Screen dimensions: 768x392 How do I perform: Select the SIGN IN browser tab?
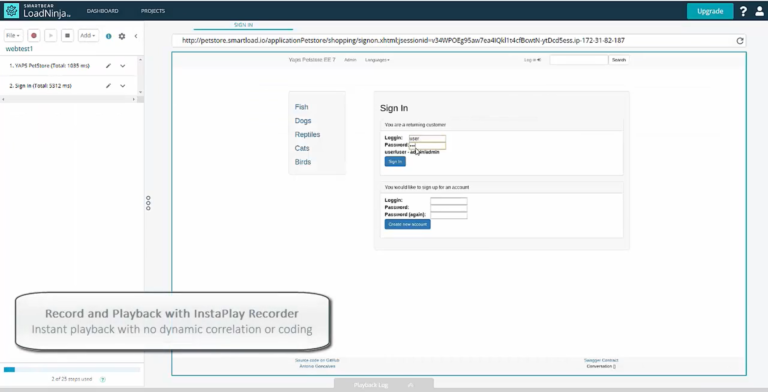tap(243, 25)
